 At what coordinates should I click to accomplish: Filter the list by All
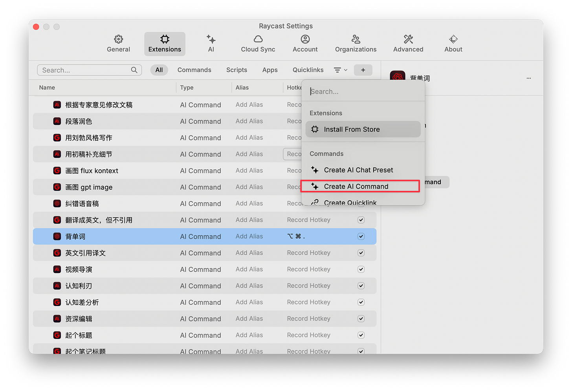click(159, 70)
